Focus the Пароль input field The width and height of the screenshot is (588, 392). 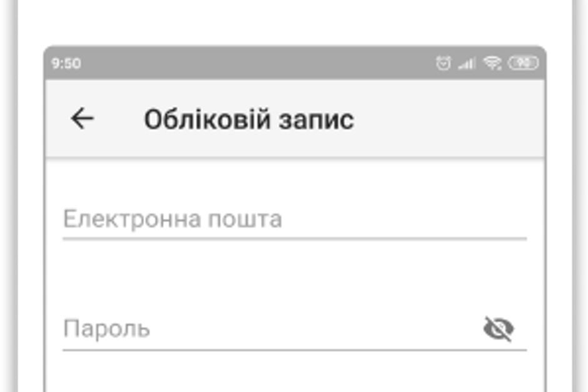(269, 329)
